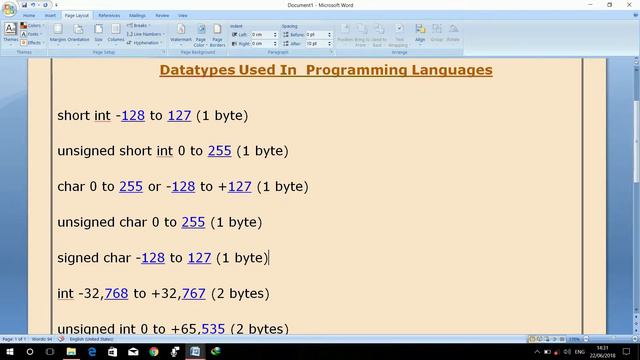Open File Explorer from taskbar

(x=71, y=351)
